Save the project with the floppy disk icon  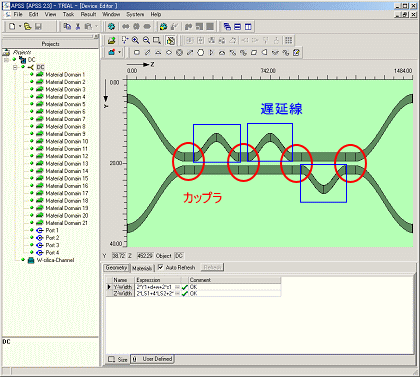point(38,27)
